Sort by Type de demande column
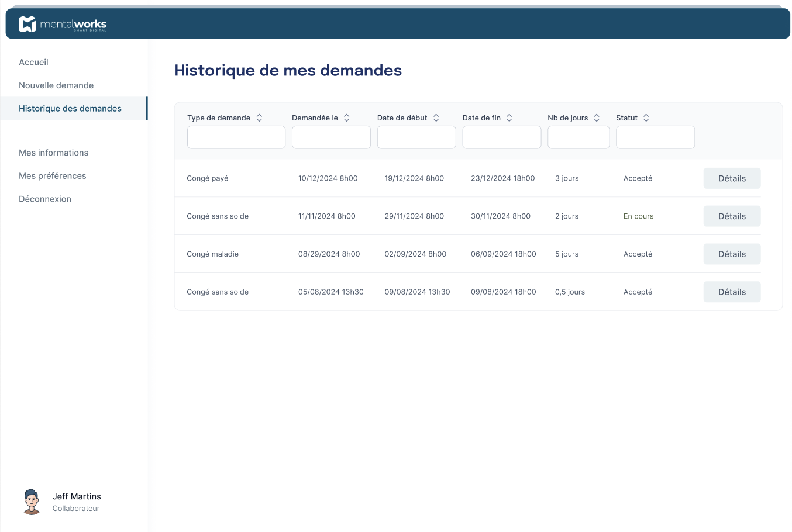Image resolution: width=792 pixels, height=532 pixels. click(259, 118)
